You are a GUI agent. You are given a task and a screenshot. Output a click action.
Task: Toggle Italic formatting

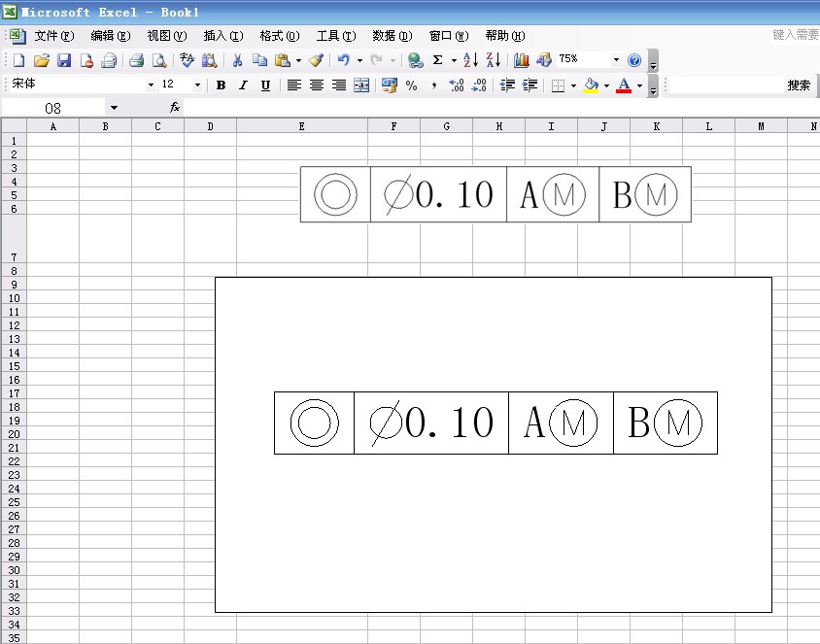coord(243,85)
